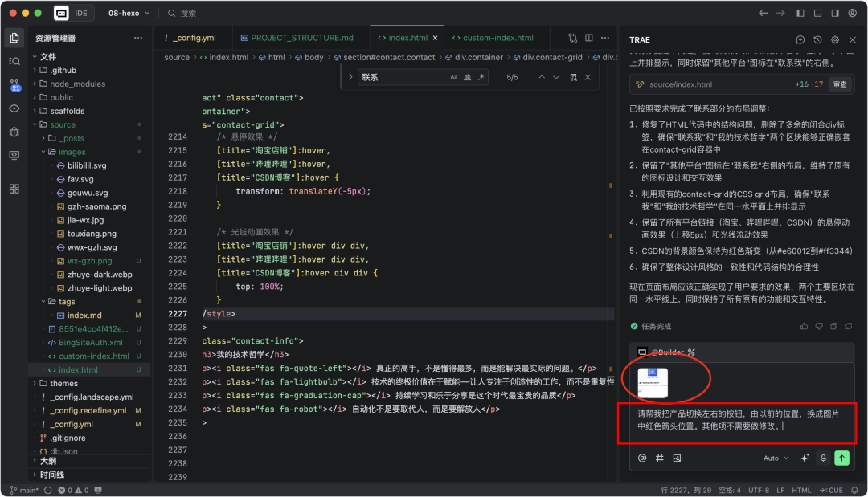Toggle regular expression in find box
Viewport: 868px width, 497px height.
pos(481,77)
